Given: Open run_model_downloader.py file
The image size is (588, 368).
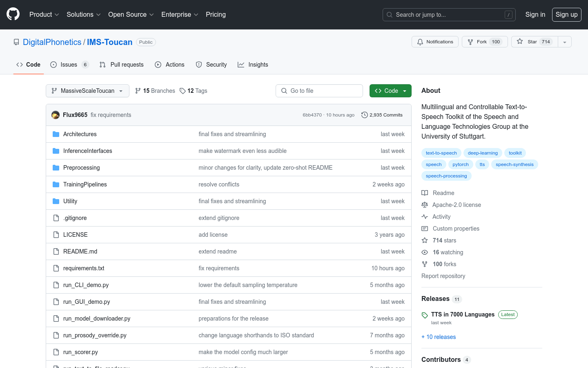Looking at the screenshot, I should click(97, 319).
